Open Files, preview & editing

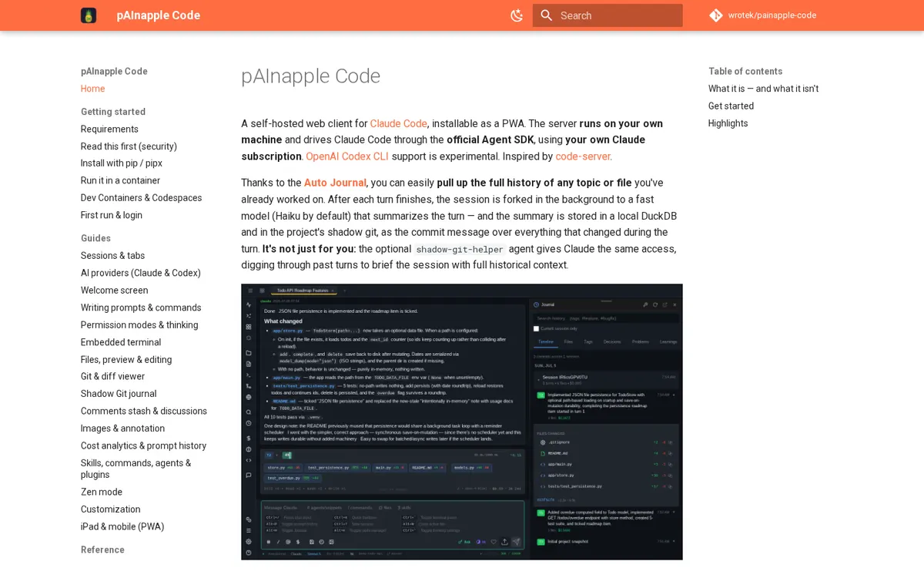[126, 360]
